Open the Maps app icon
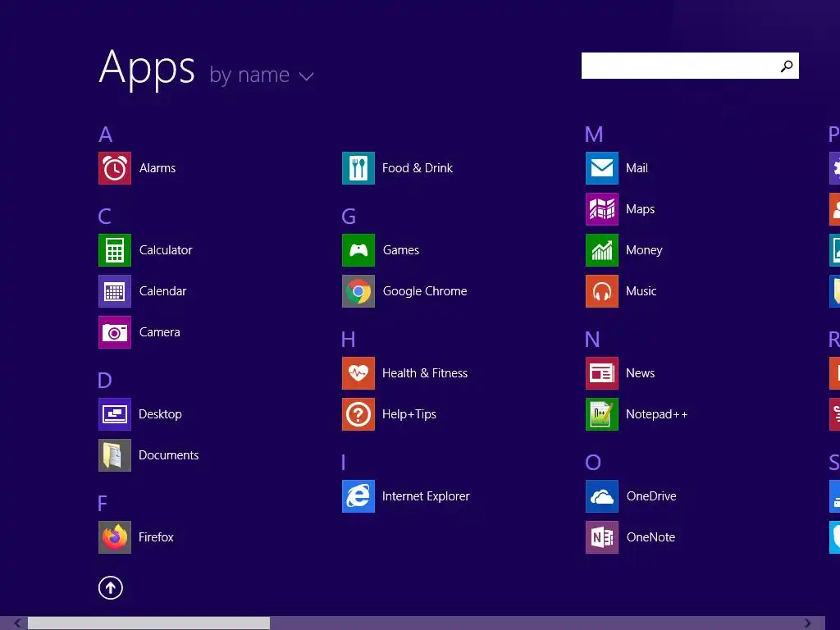The height and width of the screenshot is (630, 840). pyautogui.click(x=602, y=209)
